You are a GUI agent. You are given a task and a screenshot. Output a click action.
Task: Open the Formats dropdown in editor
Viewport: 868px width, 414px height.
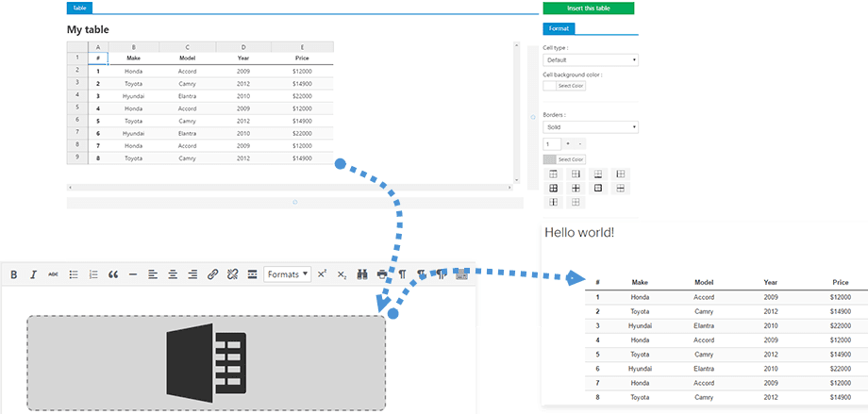point(288,274)
